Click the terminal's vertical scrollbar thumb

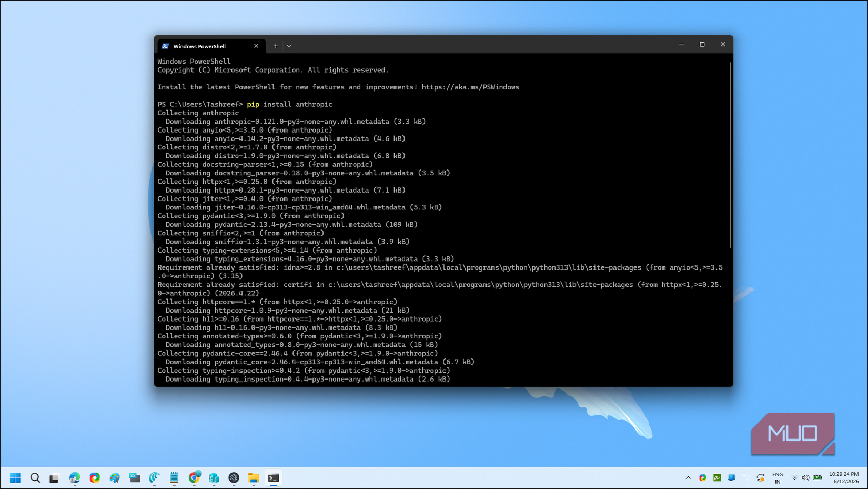point(730,155)
